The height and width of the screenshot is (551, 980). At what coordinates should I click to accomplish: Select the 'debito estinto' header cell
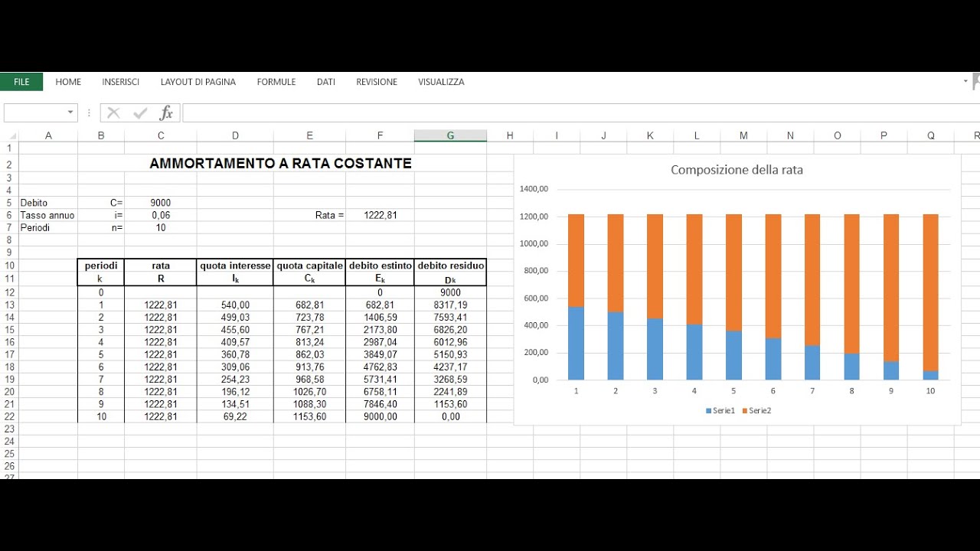[381, 266]
